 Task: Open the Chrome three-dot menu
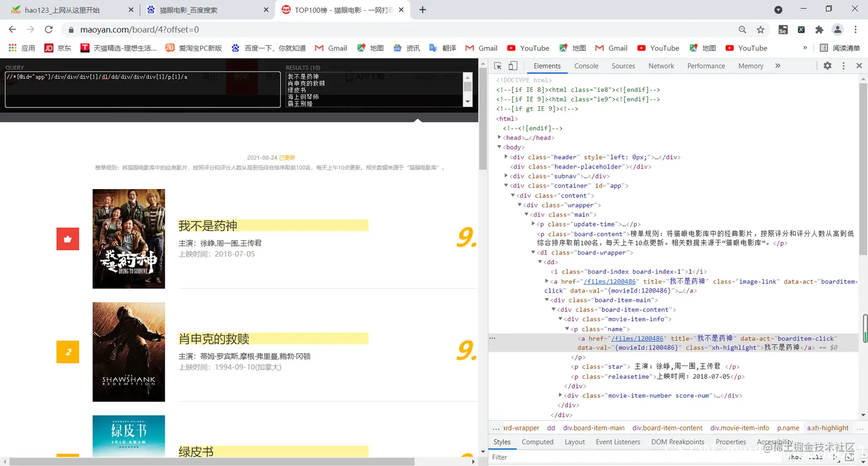pyautogui.click(x=855, y=29)
